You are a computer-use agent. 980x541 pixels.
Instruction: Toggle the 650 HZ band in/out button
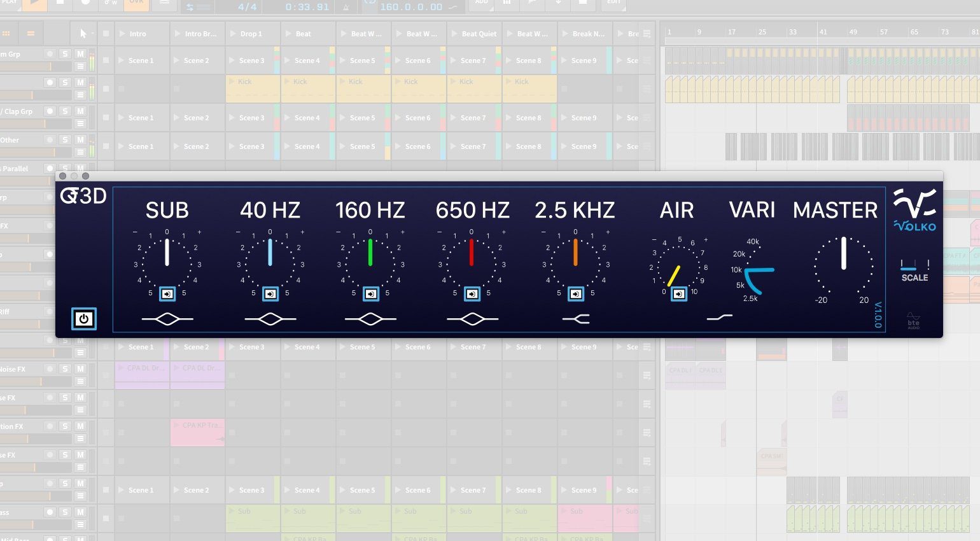[472, 294]
